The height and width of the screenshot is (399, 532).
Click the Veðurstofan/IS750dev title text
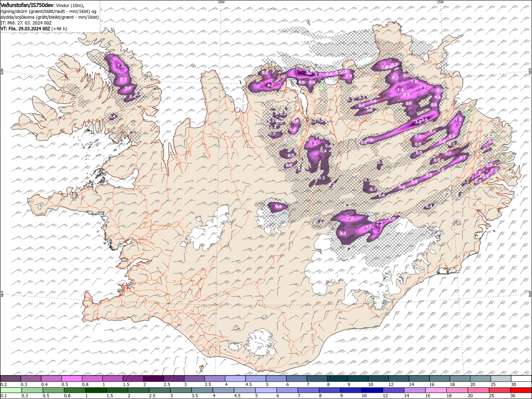tap(27, 5)
